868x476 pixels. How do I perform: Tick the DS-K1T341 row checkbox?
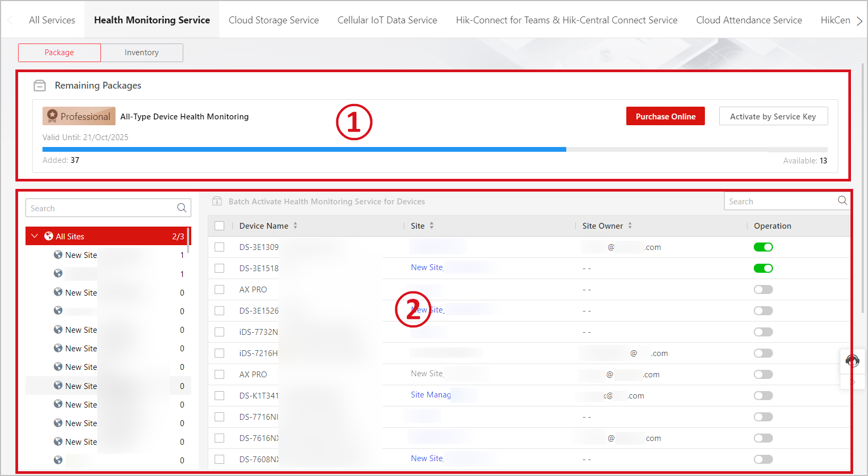[x=219, y=396]
